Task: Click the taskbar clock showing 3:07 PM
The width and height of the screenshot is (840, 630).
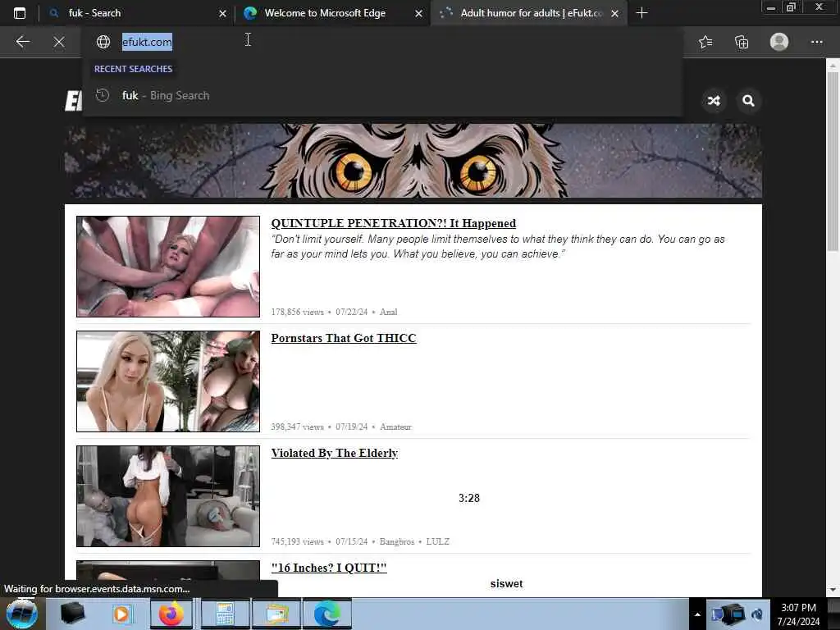Action: 799,614
